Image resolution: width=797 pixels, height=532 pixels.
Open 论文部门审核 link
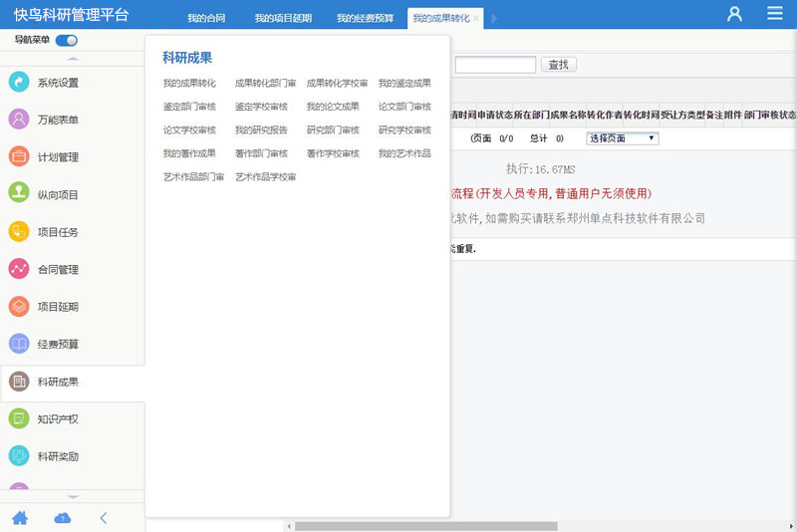tap(404, 107)
